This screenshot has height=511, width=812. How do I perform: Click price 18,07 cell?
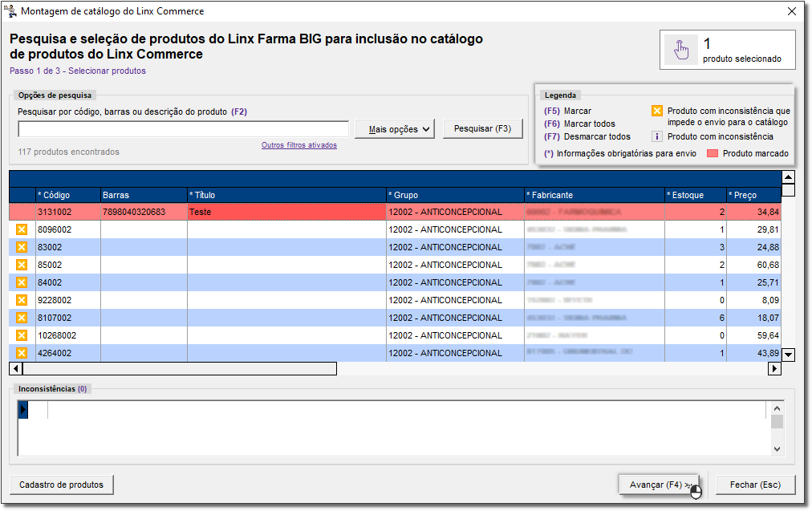(x=754, y=318)
